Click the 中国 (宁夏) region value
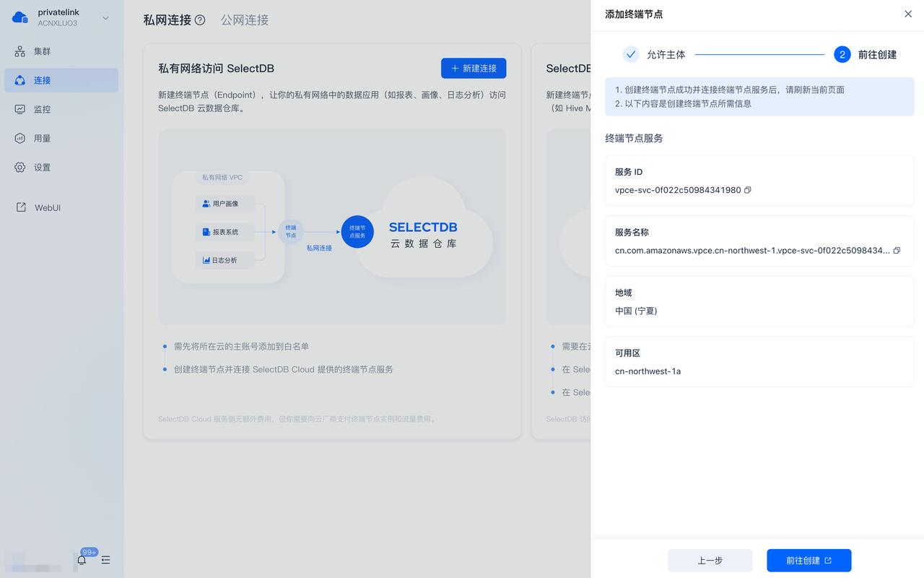 pyautogui.click(x=636, y=311)
